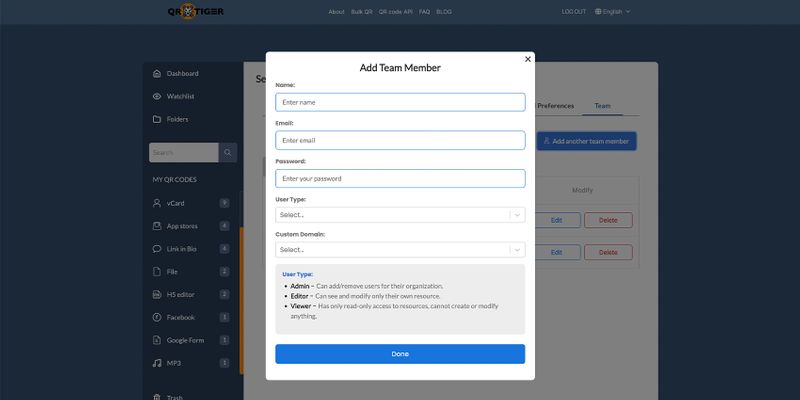
Task: Click the Dashboard home icon
Action: [x=157, y=73]
